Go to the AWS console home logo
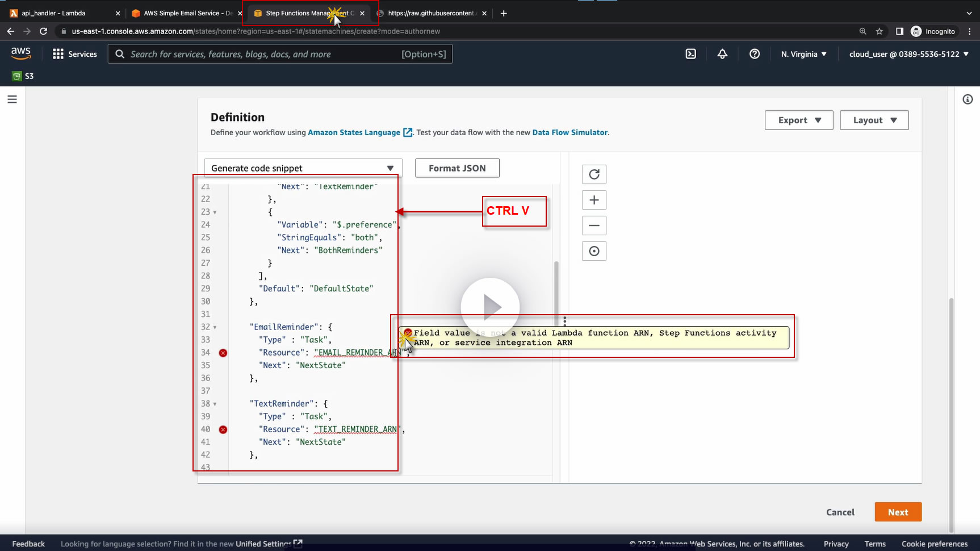 coord(21,53)
